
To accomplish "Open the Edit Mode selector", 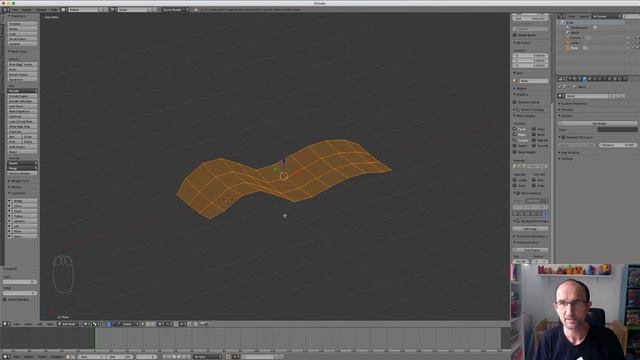I will point(69,324).
